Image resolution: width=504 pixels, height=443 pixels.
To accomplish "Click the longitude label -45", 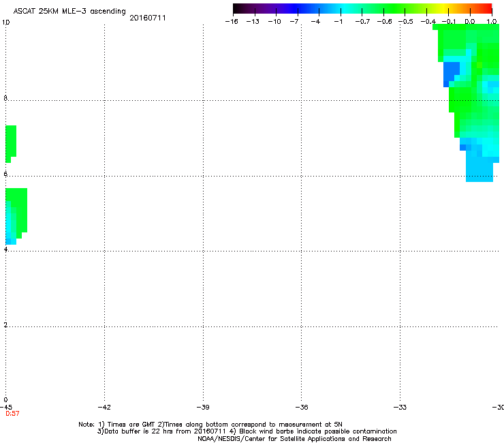I will pyautogui.click(x=6, y=408).
